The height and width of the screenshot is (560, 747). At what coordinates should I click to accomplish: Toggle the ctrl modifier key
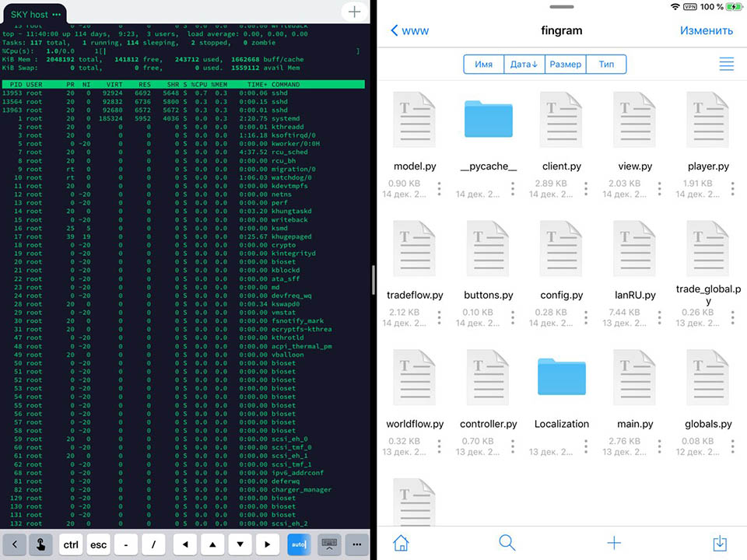(x=72, y=544)
